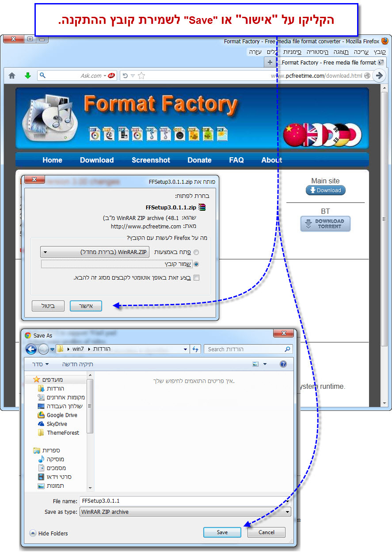Open the Screenshot page in site navigation
This screenshot has height=554, width=392.
[x=151, y=160]
